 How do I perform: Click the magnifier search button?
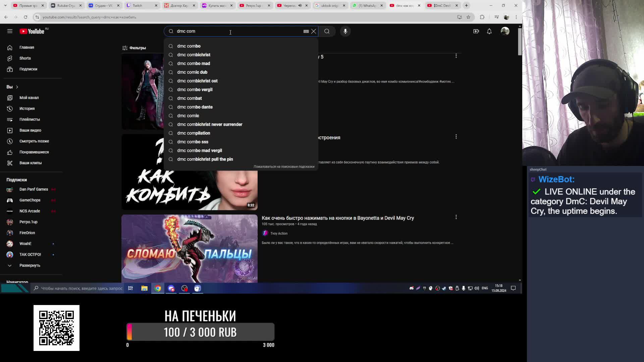327,31
